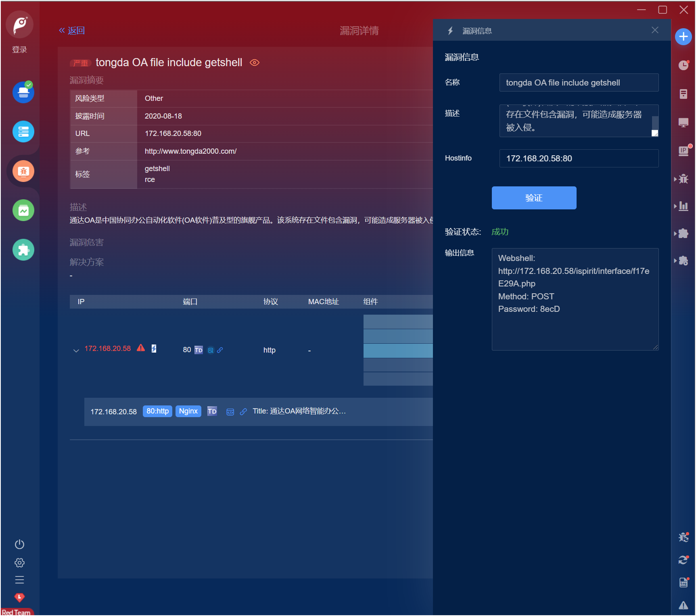Click the Hostinfo input field

579,159
